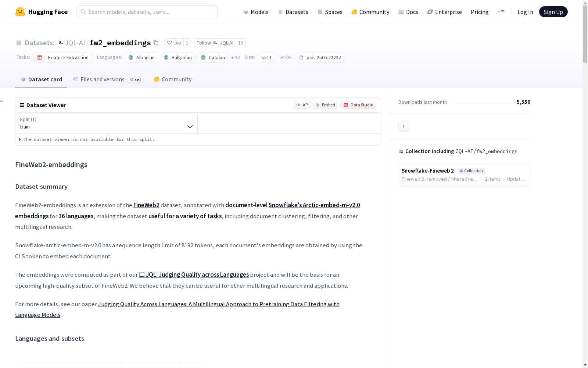This screenshot has height=368, width=588.
Task: Click the table of contents icon at left edge
Action: pyautogui.click(x=2, y=102)
